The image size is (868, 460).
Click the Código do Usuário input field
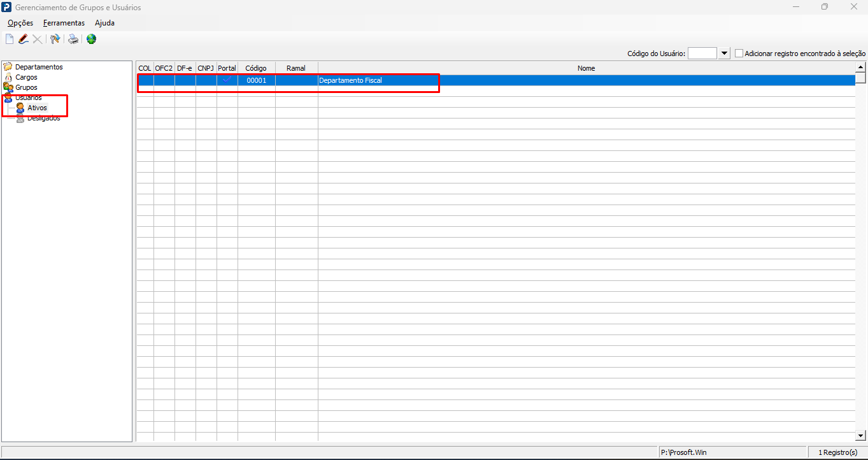click(x=702, y=54)
